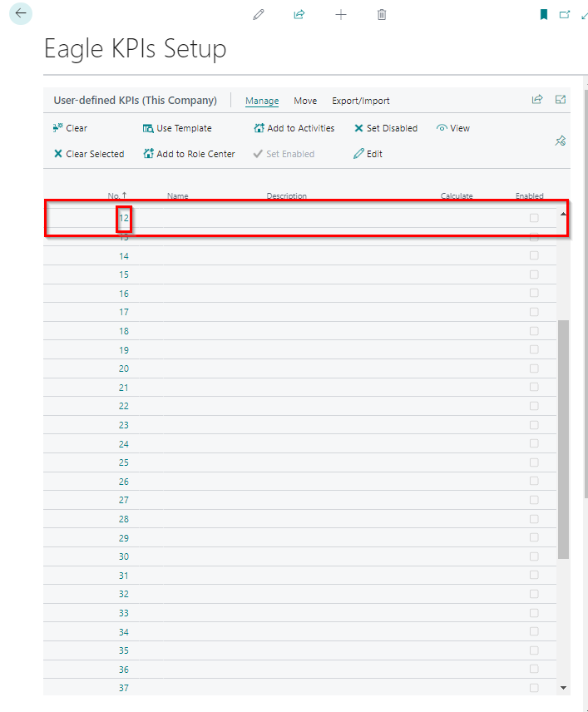Click the Description column header
588x712 pixels.
(x=286, y=195)
